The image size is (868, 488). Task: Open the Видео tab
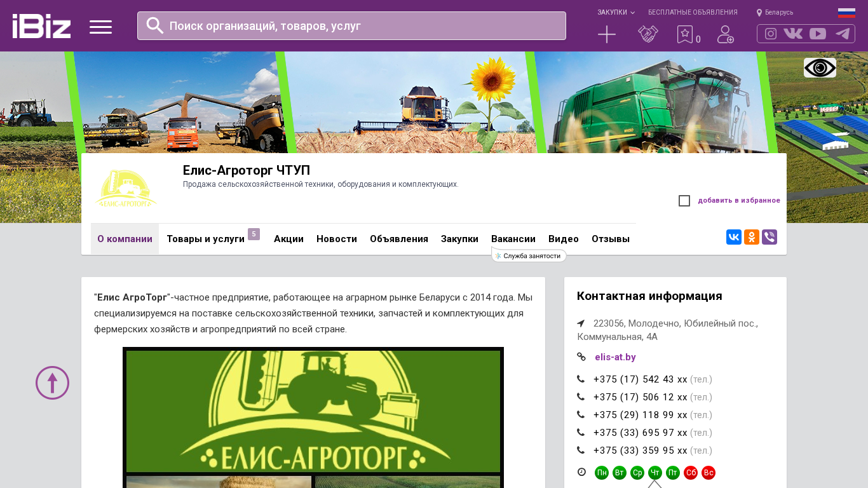pyautogui.click(x=564, y=239)
